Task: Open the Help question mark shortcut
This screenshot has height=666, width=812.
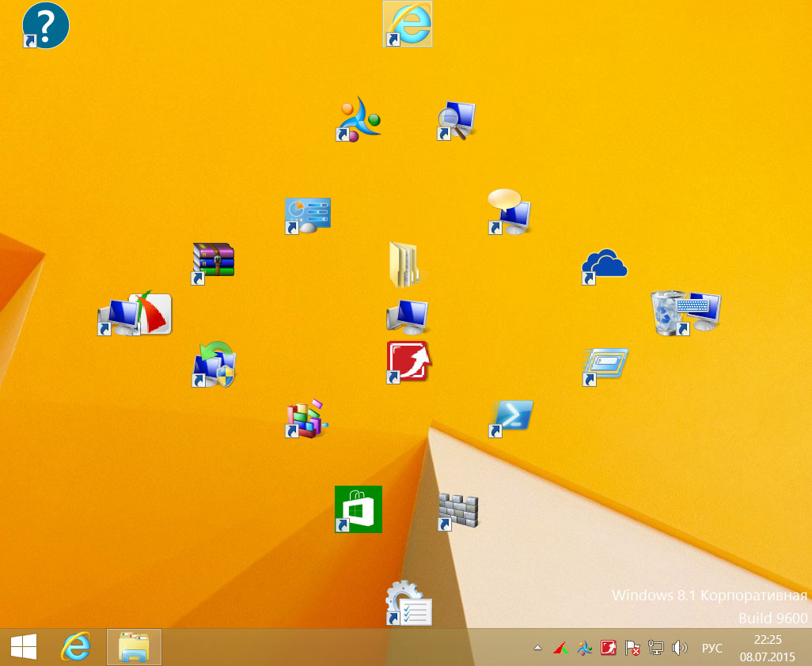Action: tap(46, 25)
